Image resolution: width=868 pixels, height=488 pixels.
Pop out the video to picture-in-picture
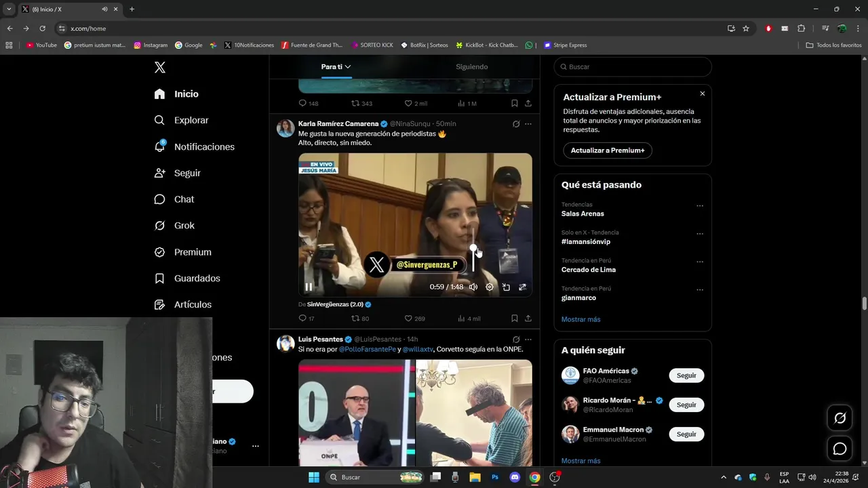pyautogui.click(x=506, y=287)
